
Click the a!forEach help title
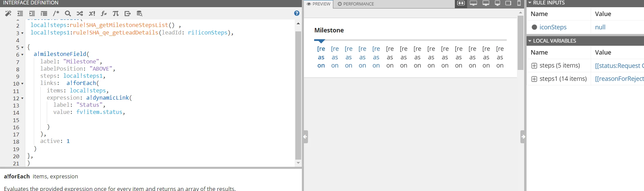(x=17, y=177)
